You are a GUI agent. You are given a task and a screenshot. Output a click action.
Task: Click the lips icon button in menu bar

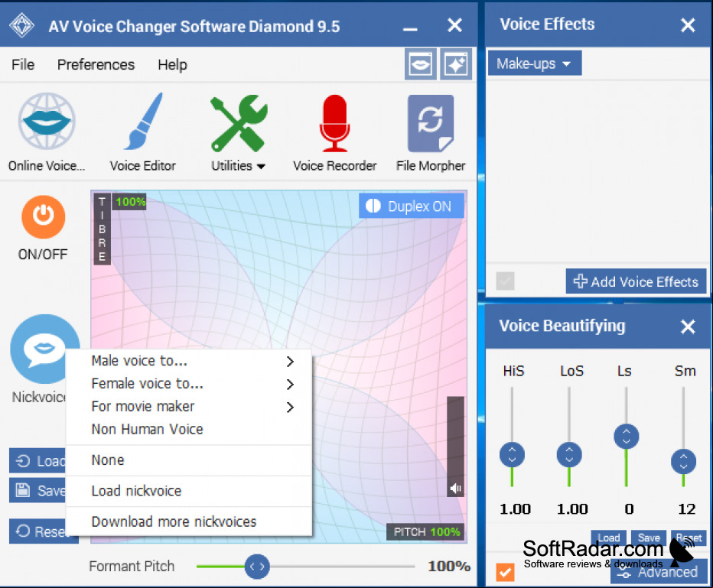tap(421, 64)
